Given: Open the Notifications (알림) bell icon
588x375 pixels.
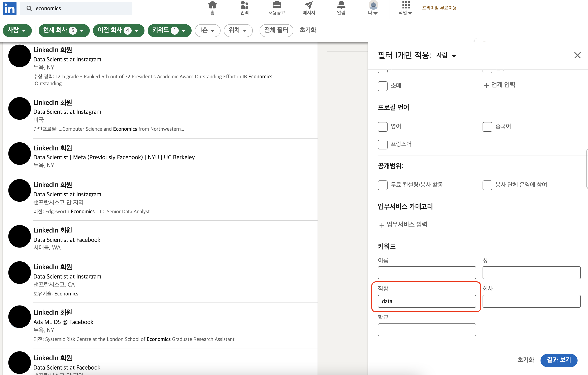Looking at the screenshot, I should (341, 5).
